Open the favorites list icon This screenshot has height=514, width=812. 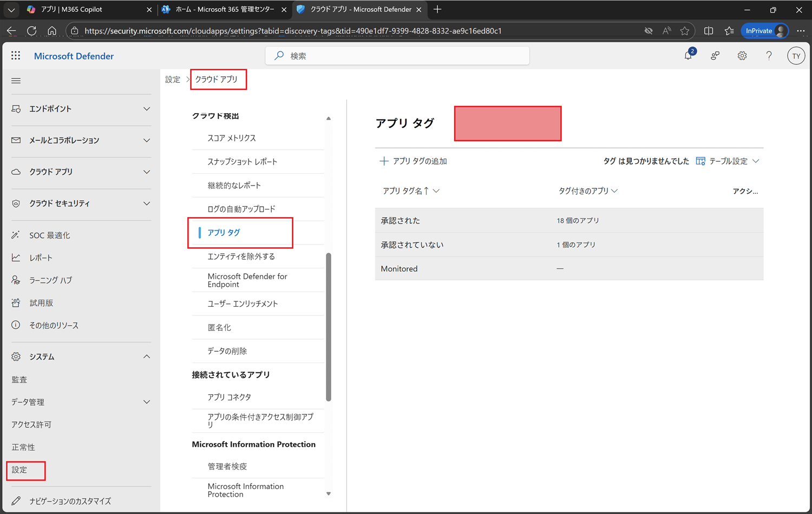[729, 31]
